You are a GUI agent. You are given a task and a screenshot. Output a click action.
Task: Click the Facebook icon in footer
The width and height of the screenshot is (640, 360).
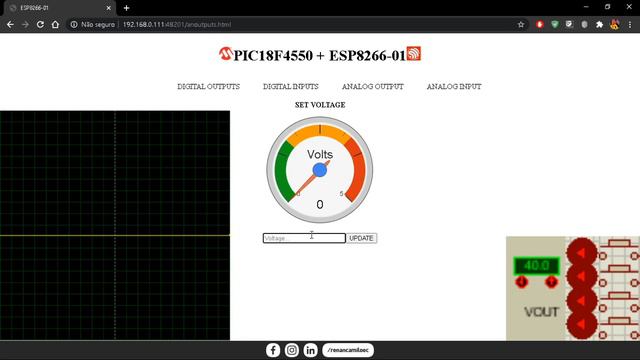[273, 350]
